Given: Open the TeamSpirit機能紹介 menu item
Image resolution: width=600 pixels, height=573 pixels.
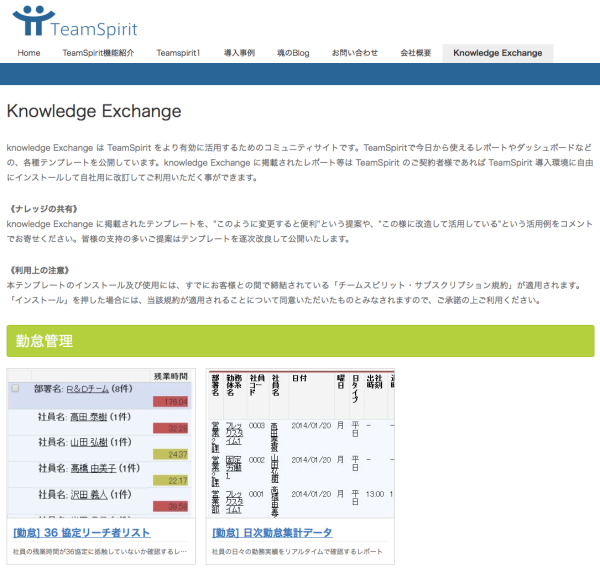Looking at the screenshot, I should (98, 53).
